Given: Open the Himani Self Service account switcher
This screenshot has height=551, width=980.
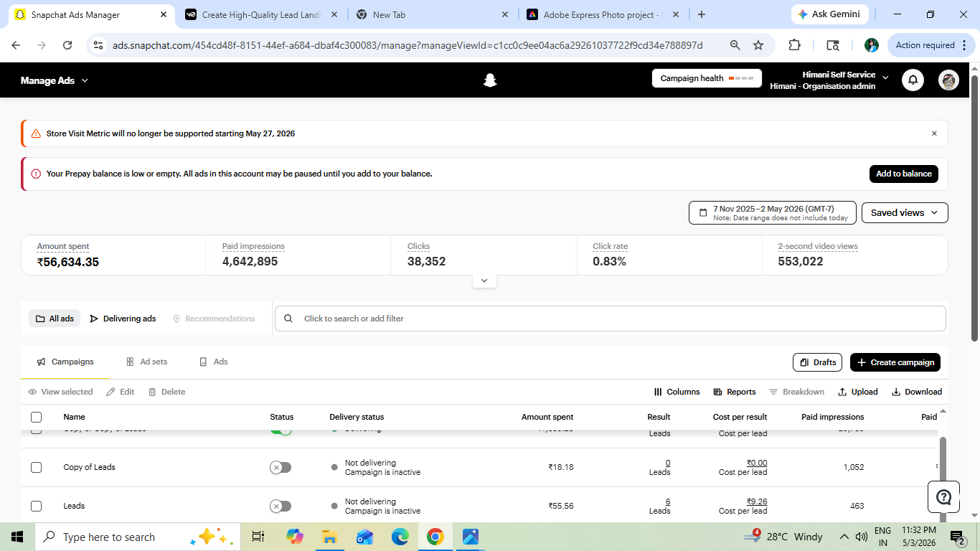Looking at the screenshot, I should point(829,80).
